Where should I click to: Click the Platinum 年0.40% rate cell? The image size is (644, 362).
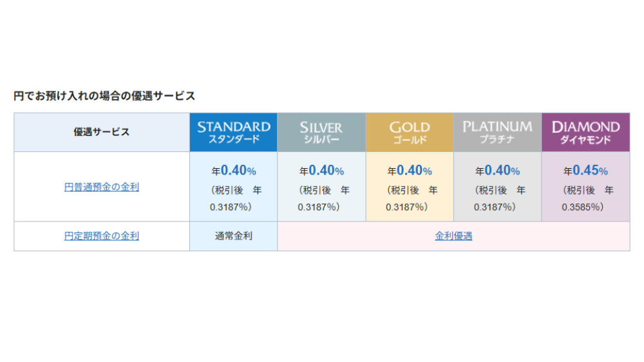coord(497,187)
